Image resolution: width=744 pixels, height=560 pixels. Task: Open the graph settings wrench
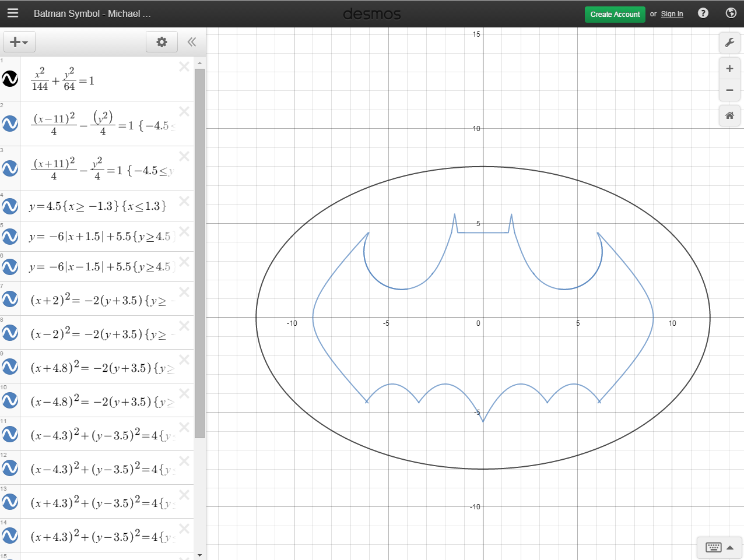729,43
